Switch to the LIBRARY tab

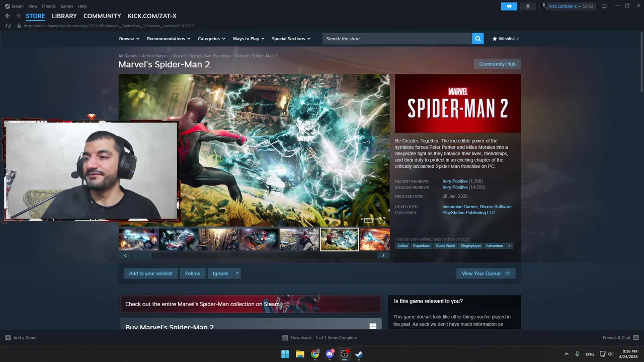(64, 16)
